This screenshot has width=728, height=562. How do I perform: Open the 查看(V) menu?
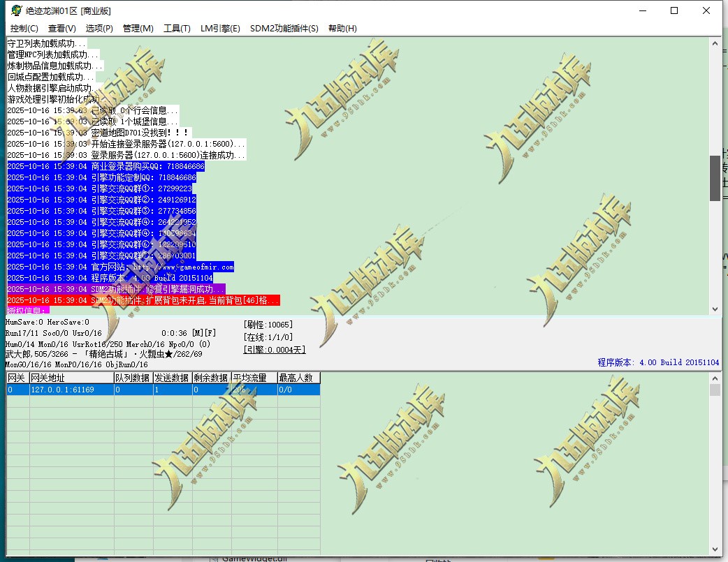tap(61, 29)
